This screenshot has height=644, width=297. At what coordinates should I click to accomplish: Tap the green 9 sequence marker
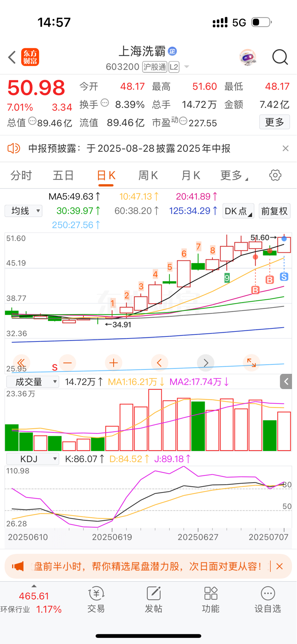(227, 278)
